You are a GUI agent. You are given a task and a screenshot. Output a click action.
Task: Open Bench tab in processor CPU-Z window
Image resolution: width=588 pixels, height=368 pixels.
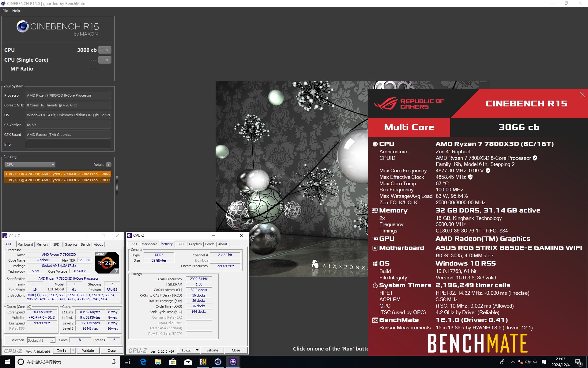coord(85,244)
